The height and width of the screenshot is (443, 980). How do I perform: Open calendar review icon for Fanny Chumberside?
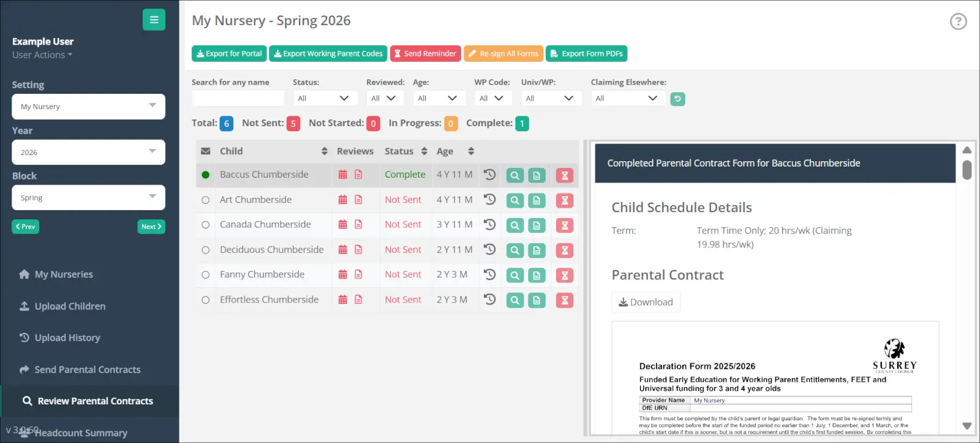pyautogui.click(x=343, y=275)
